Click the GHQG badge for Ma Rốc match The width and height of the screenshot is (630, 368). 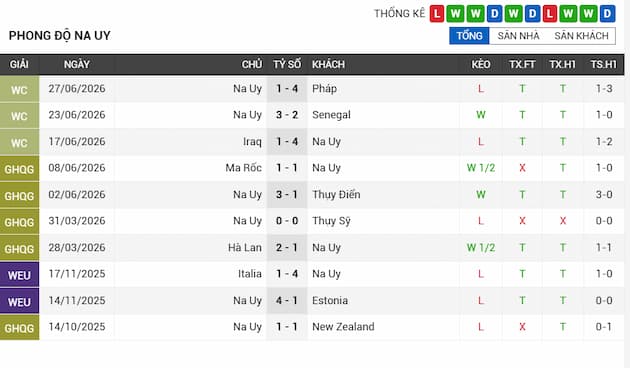point(19,169)
